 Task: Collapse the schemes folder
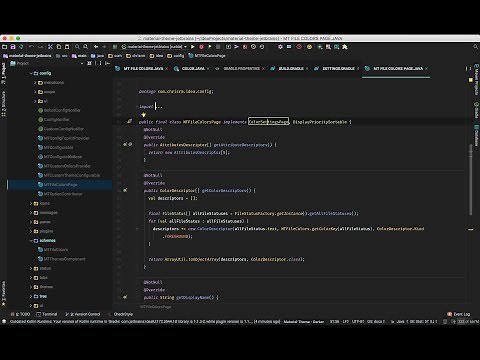click(x=31, y=241)
